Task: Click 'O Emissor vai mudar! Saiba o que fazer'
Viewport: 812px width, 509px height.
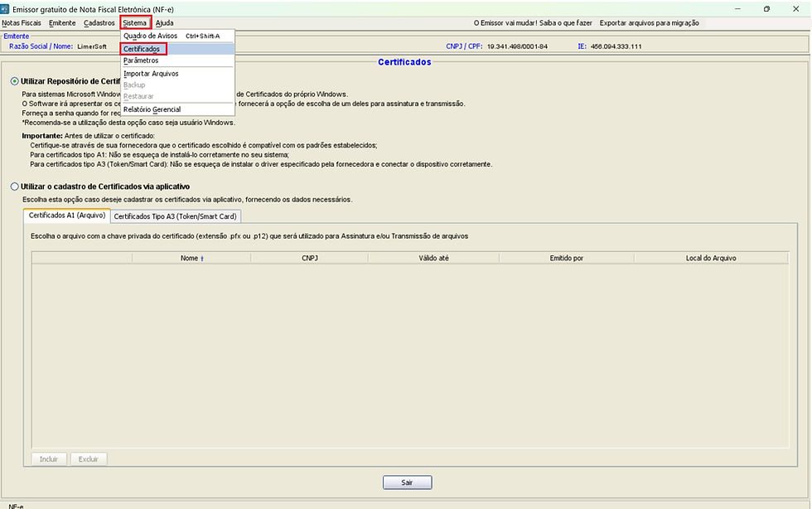Action: point(533,23)
